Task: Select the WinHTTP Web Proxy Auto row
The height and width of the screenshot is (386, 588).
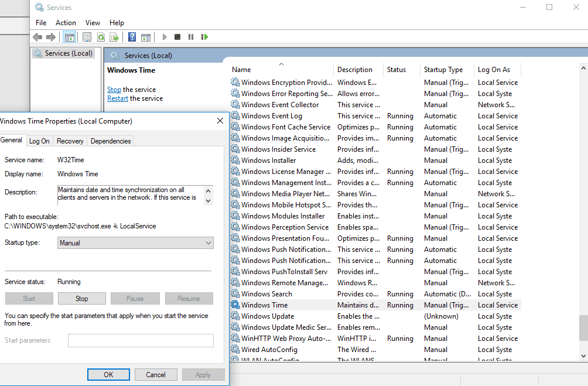Action: (x=375, y=339)
